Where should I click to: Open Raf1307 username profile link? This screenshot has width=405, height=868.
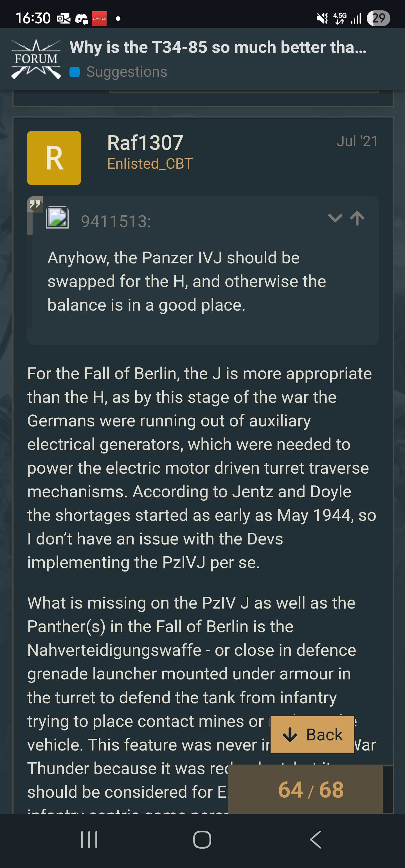145,143
